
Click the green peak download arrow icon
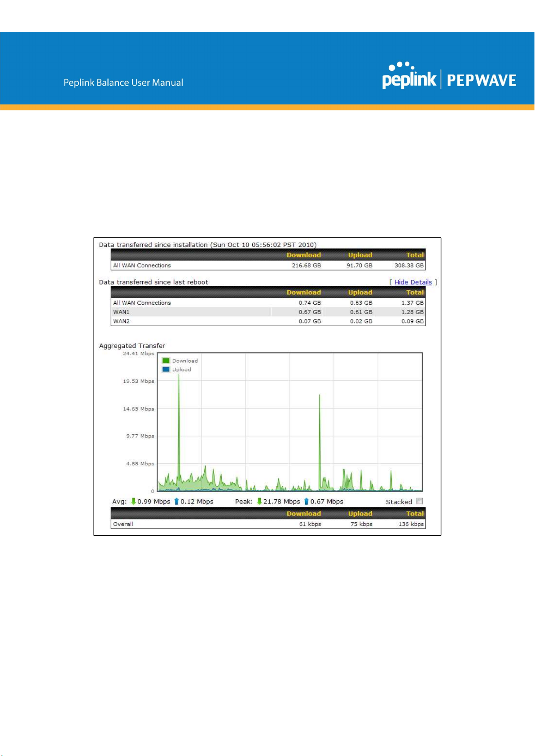[x=259, y=501]
